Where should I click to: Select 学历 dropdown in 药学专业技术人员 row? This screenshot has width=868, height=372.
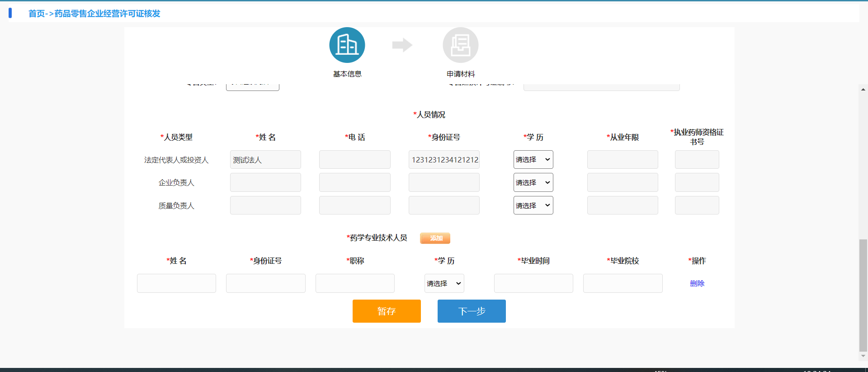tap(444, 284)
